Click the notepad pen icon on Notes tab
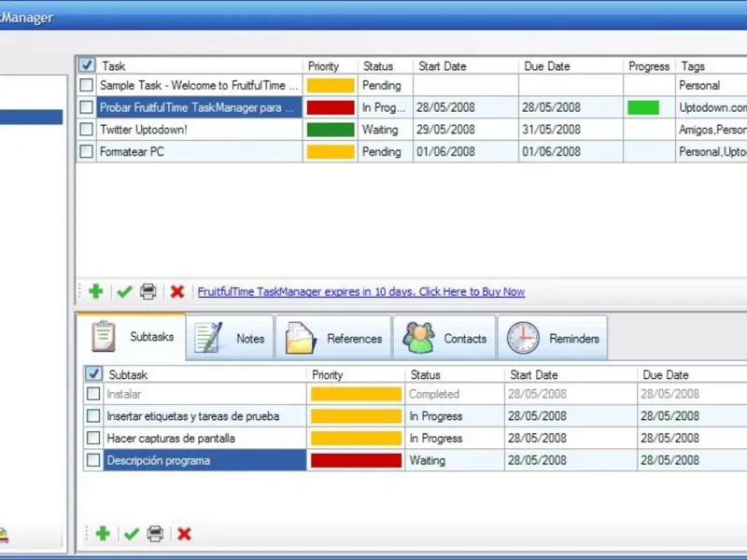747x560 pixels. point(208,338)
